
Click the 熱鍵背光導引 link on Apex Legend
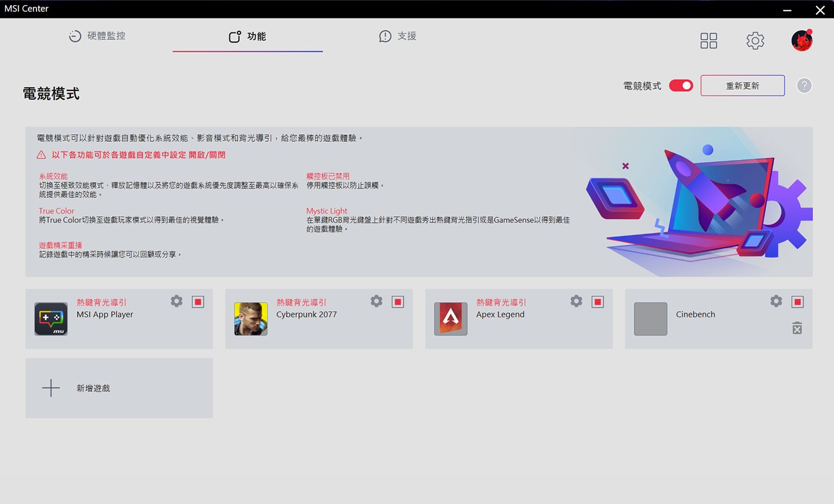click(x=501, y=302)
